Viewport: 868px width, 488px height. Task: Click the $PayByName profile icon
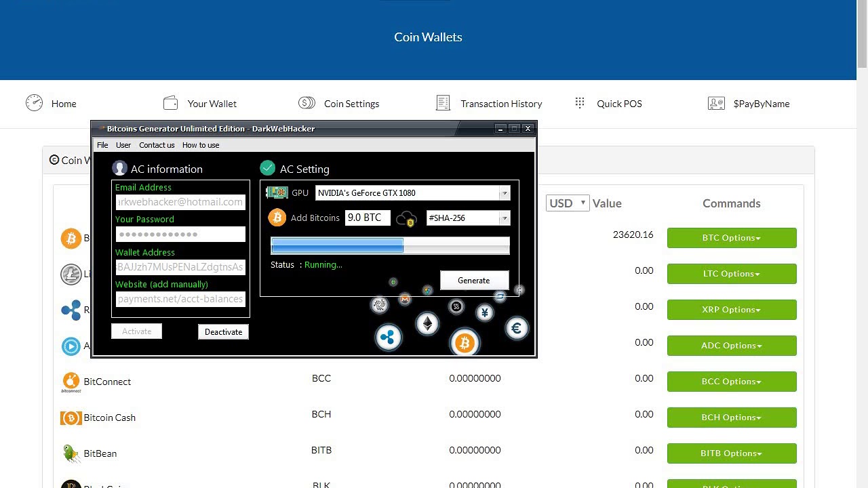716,103
